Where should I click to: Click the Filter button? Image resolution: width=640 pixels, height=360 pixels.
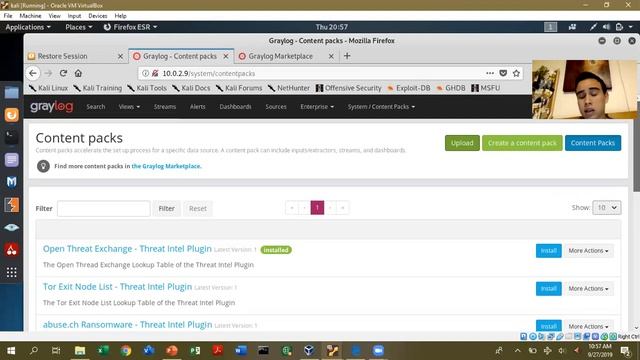[x=167, y=208]
